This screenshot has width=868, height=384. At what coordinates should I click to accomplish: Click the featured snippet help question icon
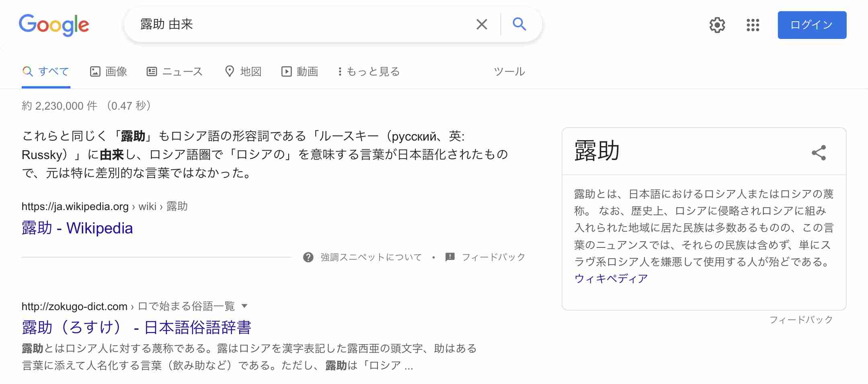tap(308, 257)
